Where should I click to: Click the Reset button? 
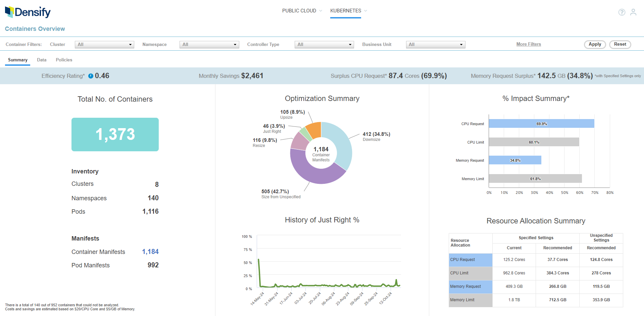tap(620, 44)
